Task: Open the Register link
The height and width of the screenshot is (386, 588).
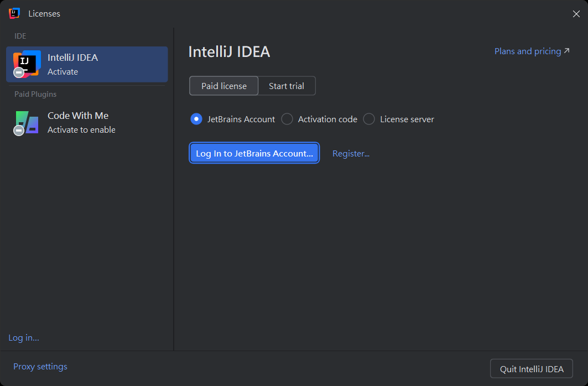Action: (x=351, y=154)
